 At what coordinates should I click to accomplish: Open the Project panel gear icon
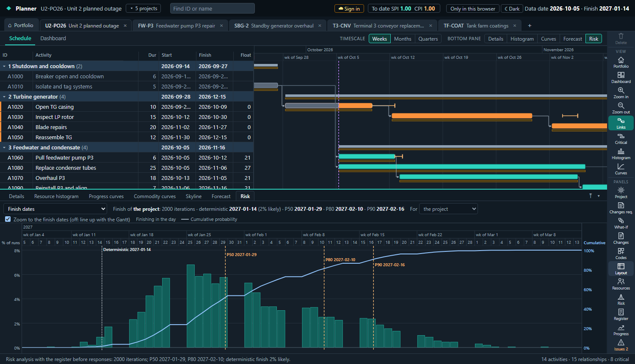[621, 193]
